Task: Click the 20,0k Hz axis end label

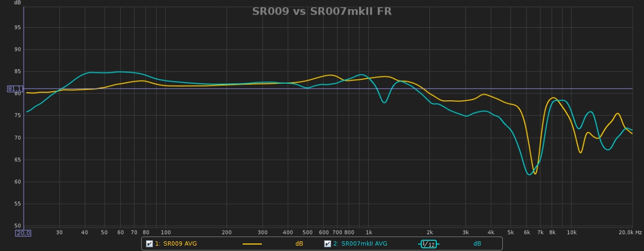Action: coord(630,233)
